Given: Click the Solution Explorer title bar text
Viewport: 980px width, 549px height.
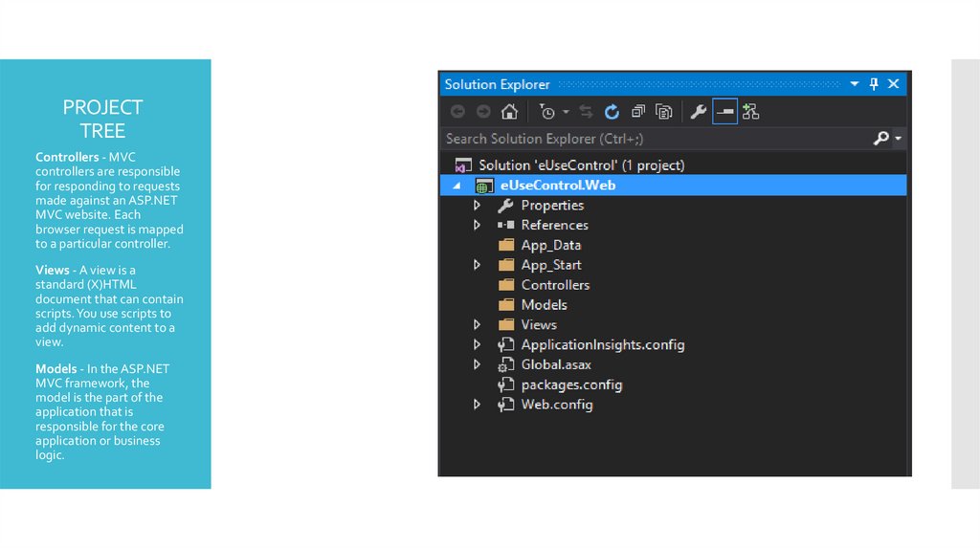Looking at the screenshot, I should tap(497, 84).
